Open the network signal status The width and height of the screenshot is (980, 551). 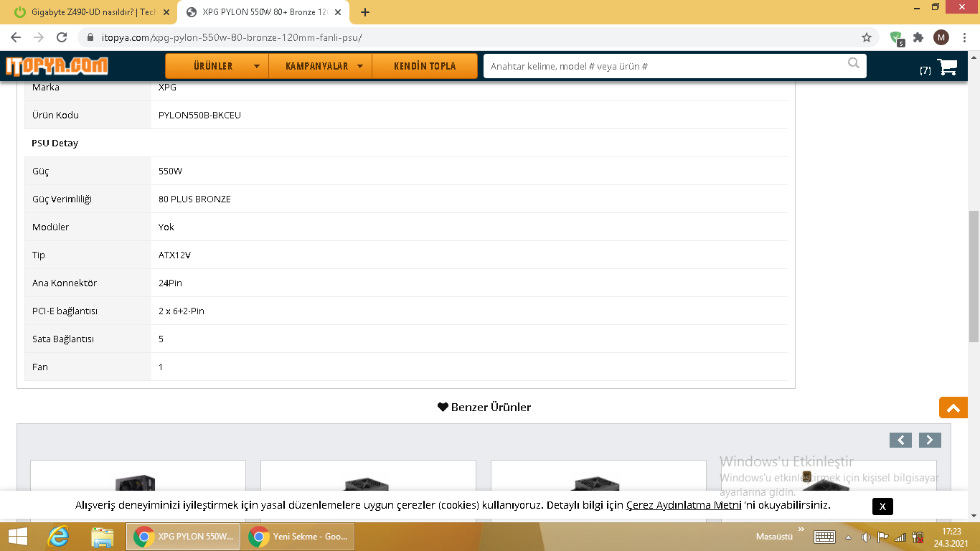click(x=900, y=537)
